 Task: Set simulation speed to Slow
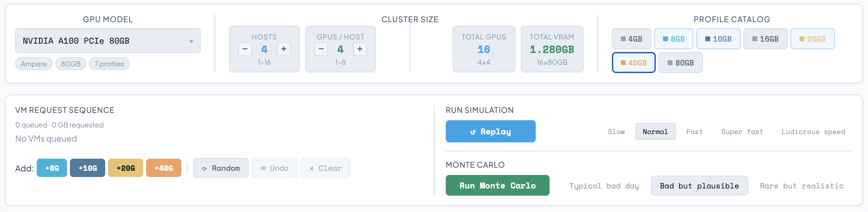pyautogui.click(x=616, y=132)
